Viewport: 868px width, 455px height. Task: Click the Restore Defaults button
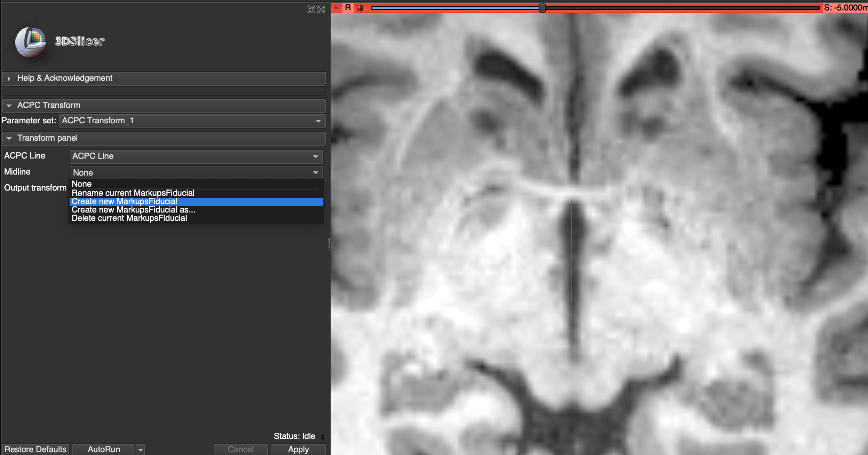click(35, 449)
